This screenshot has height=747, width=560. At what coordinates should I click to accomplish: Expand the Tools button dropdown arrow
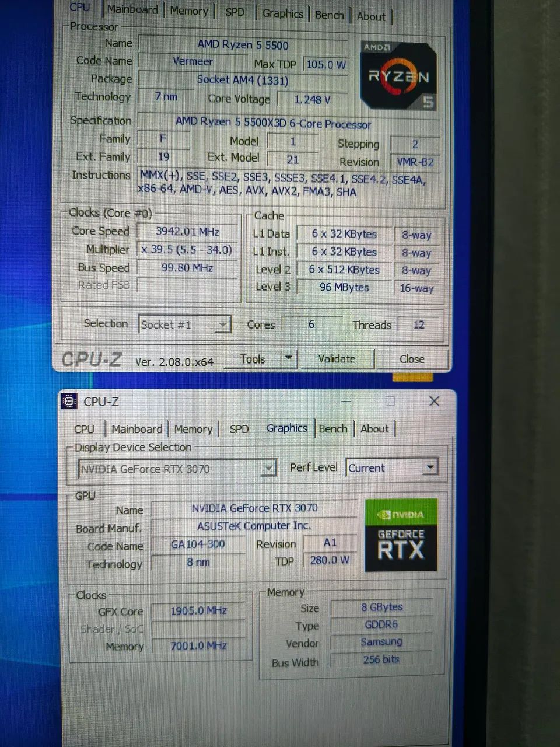coord(288,359)
